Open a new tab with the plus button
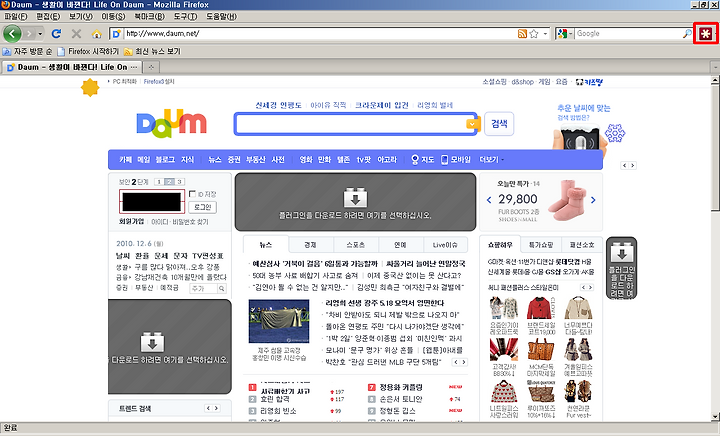The image size is (720, 436). point(151,67)
